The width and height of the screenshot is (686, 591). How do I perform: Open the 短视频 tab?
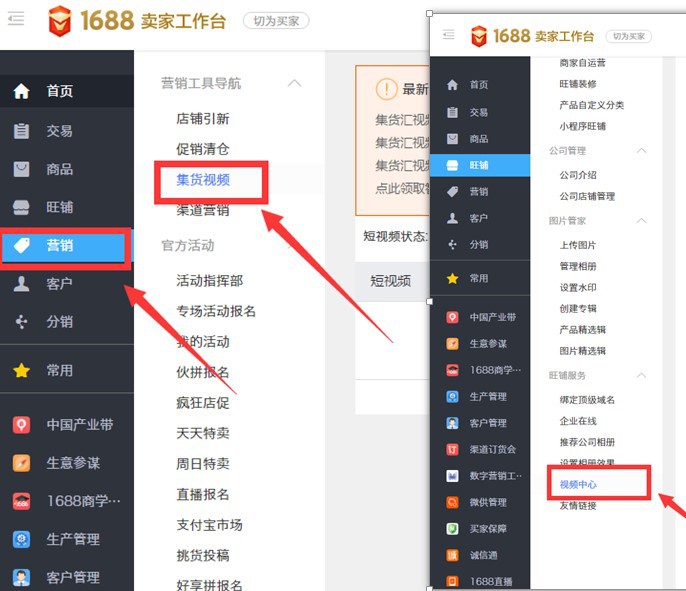click(x=391, y=281)
